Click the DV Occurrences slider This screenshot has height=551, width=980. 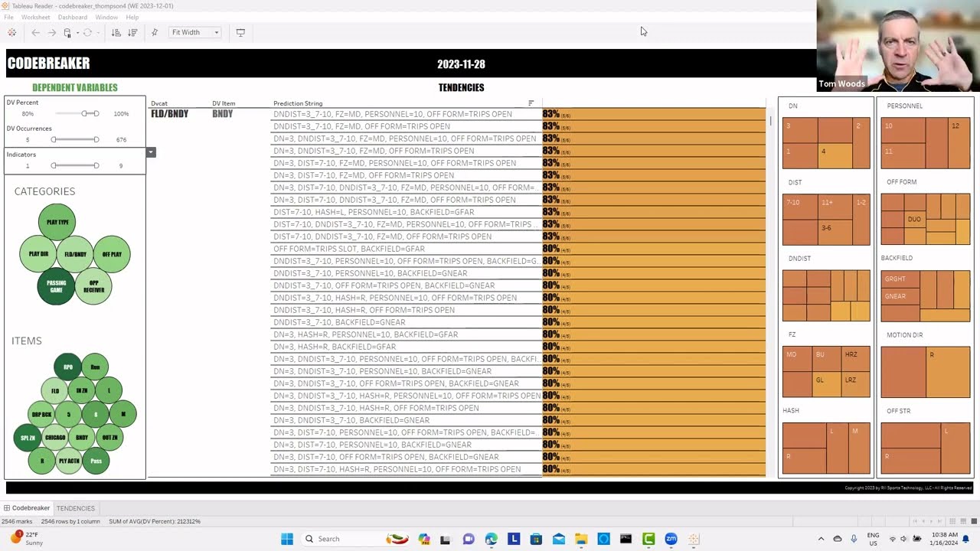click(74, 139)
